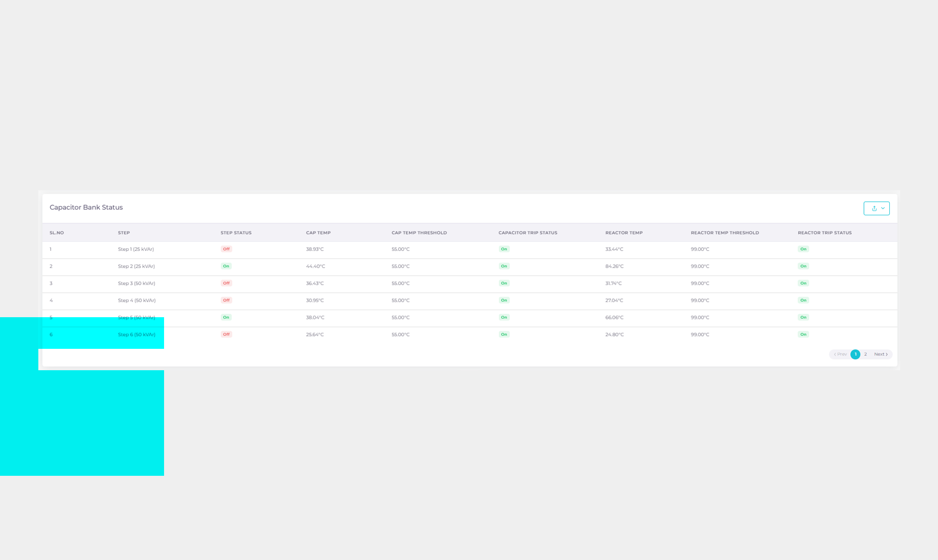Click Step 1 Off status badge
938x560 pixels.
coord(226,249)
